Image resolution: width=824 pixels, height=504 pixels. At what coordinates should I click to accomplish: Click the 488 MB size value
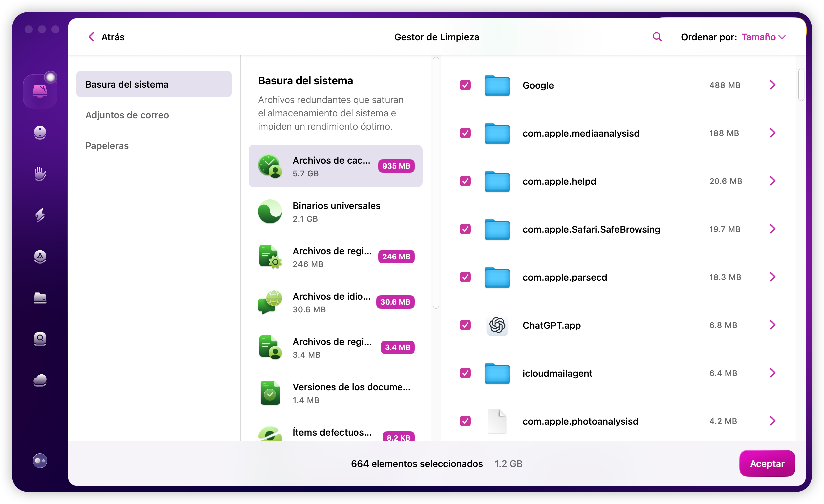coord(725,85)
